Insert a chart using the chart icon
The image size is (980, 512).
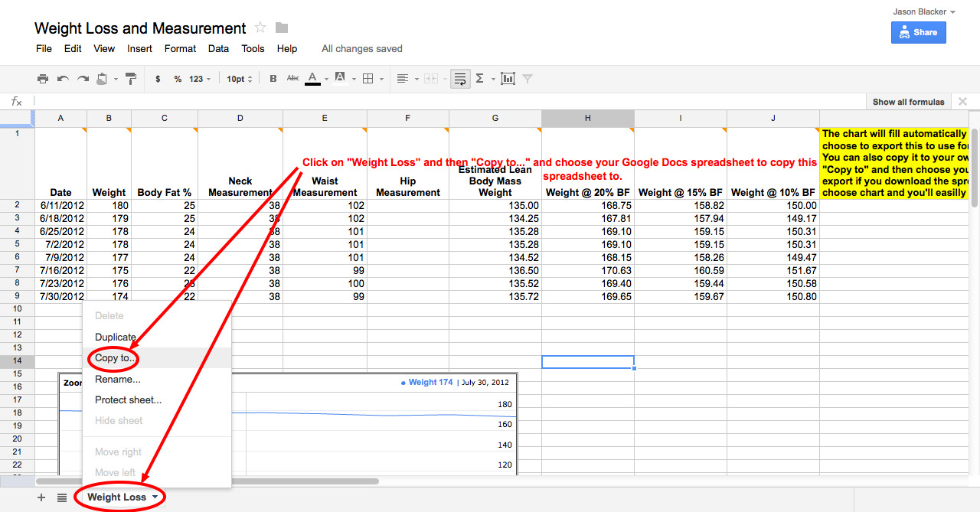point(508,79)
